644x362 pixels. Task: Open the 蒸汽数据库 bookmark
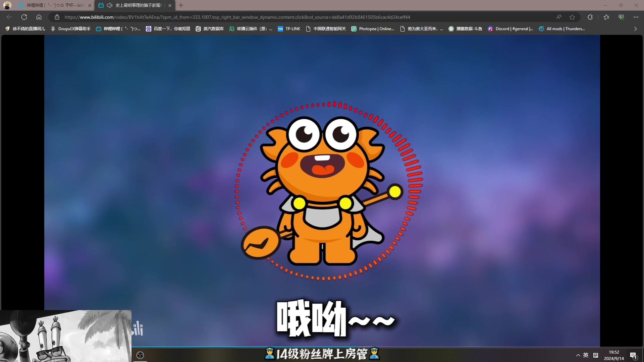click(210, 29)
